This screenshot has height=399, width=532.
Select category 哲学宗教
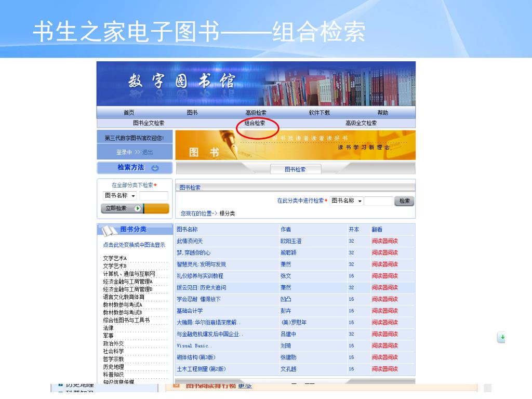(114, 359)
